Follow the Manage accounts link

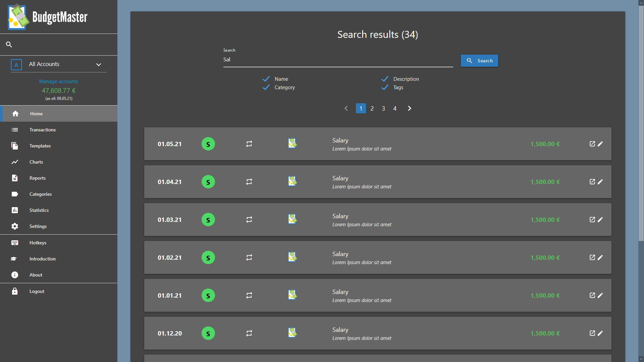(58, 81)
